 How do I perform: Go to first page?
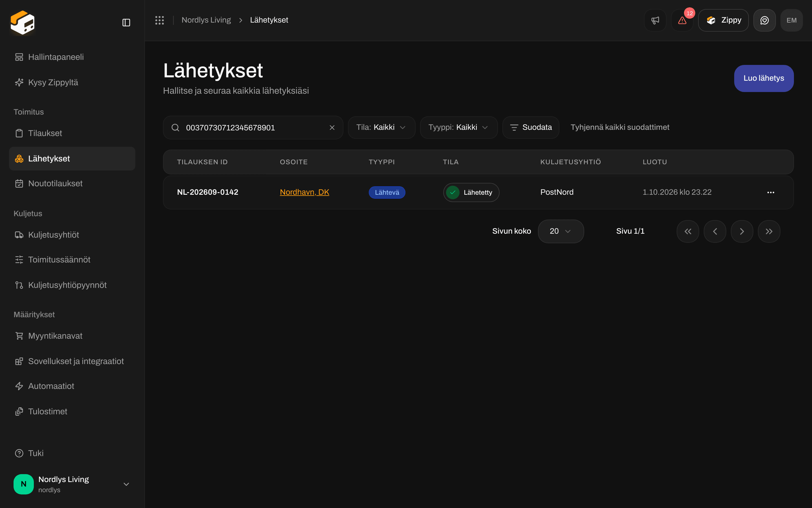click(688, 231)
